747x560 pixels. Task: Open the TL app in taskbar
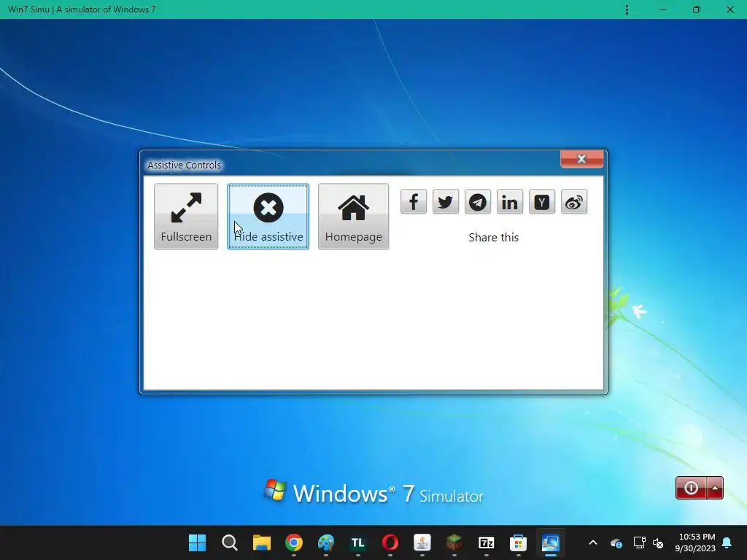click(357, 542)
